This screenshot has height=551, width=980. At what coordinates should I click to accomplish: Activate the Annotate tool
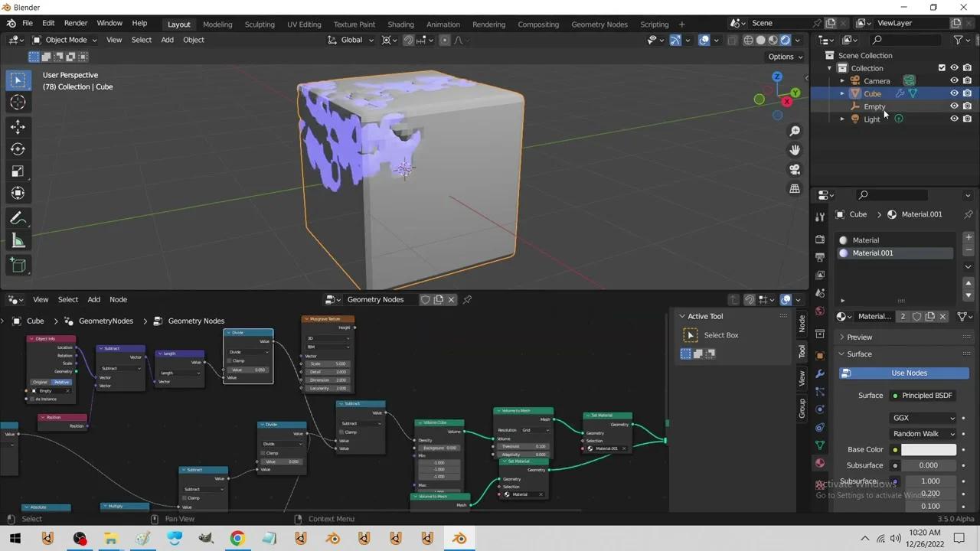(18, 219)
